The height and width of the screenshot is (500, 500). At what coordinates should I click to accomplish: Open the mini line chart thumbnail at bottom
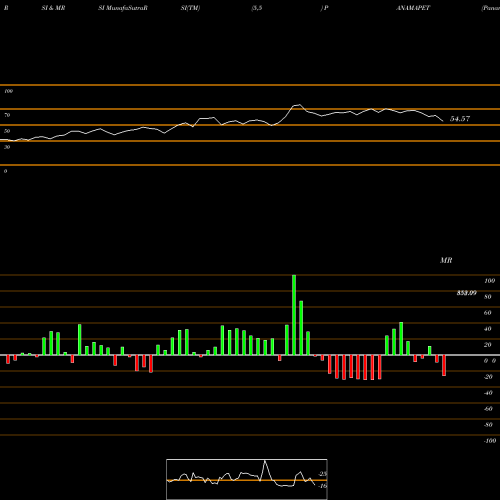click(x=247, y=479)
